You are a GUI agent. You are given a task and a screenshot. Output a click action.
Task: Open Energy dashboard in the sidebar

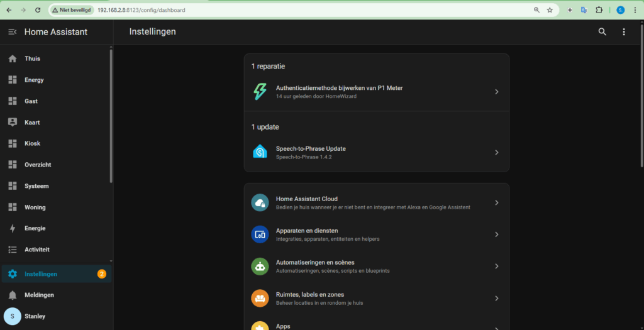34,80
